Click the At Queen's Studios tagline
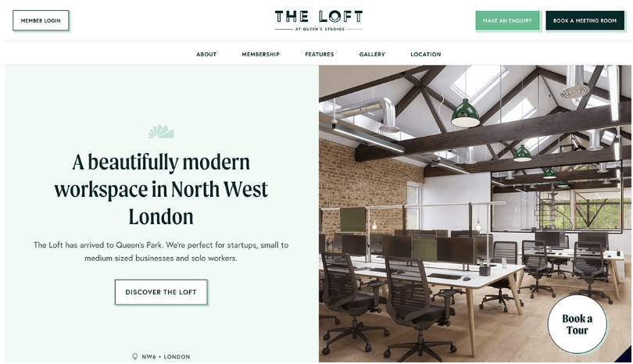The height and width of the screenshot is (364, 633). pos(320,29)
